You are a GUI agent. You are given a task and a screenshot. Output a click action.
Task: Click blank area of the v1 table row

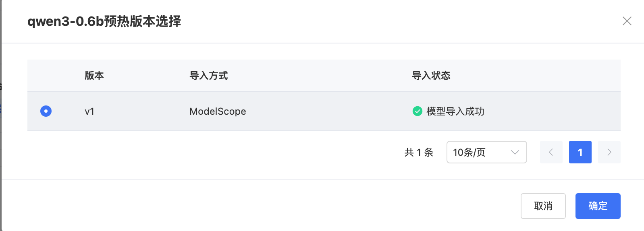point(322,111)
